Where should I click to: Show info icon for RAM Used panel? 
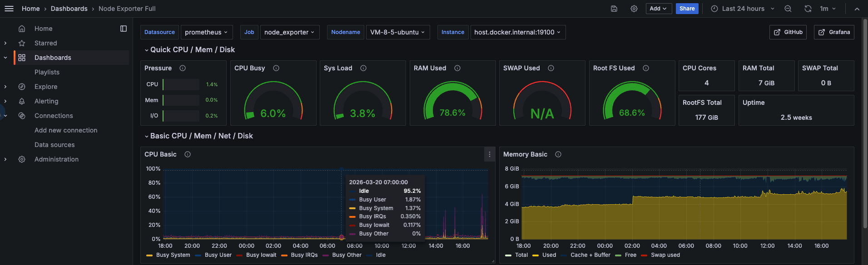457,68
